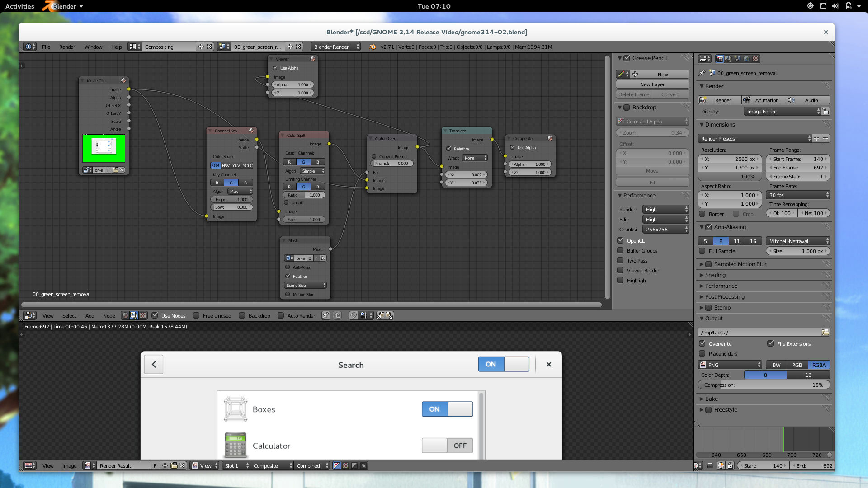Open image folder icon beside Render Result

pos(174,465)
